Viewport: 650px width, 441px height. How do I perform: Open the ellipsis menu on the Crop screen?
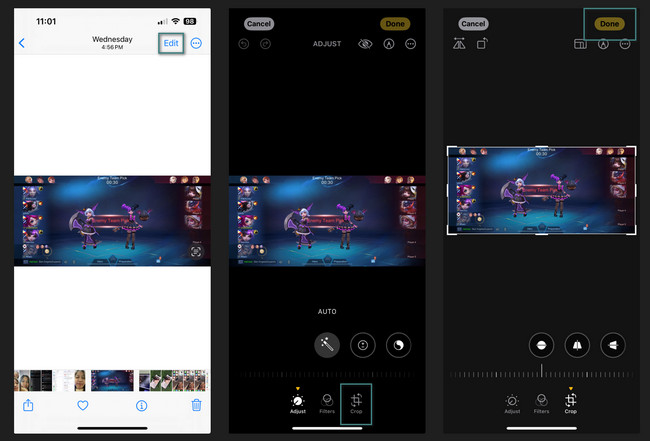(x=625, y=44)
